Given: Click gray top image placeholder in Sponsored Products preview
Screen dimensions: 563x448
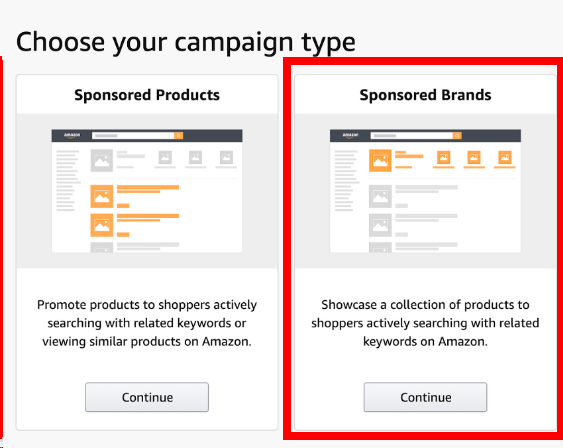Looking at the screenshot, I should [x=102, y=160].
